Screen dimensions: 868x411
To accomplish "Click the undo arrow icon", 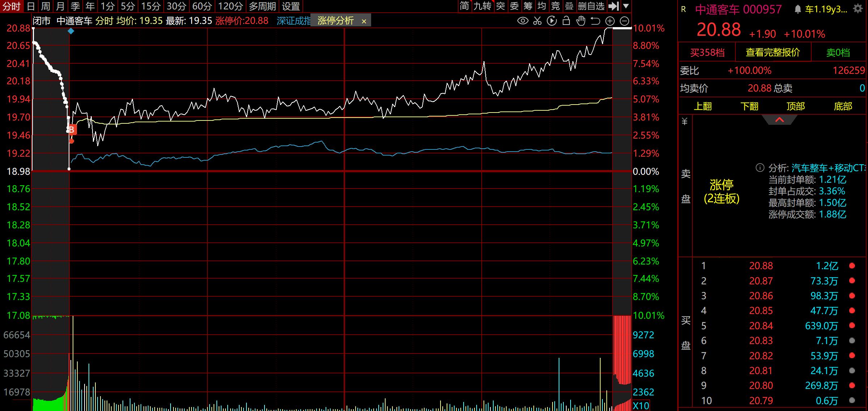I will click(595, 21).
